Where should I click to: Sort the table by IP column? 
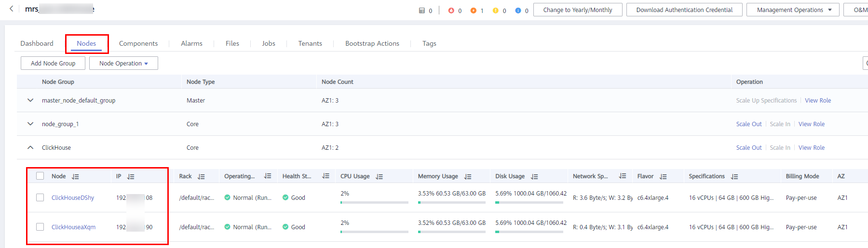click(131, 177)
